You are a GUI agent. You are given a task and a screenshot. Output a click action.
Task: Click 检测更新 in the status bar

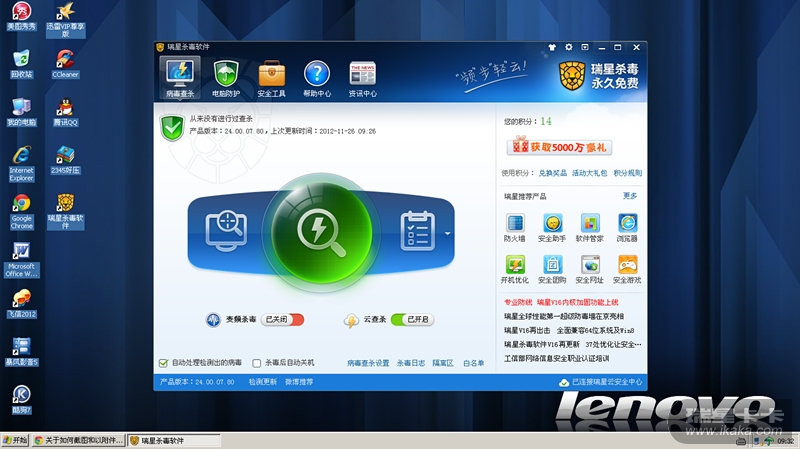pyautogui.click(x=263, y=382)
